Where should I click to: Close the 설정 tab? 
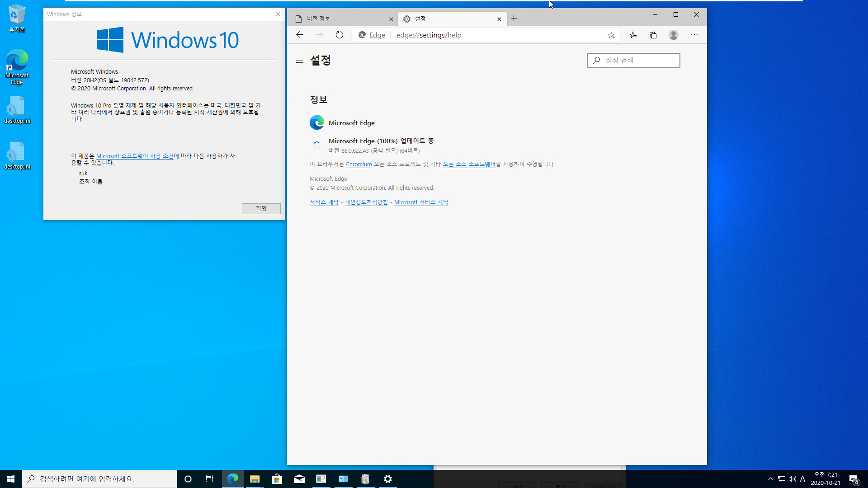[499, 19]
